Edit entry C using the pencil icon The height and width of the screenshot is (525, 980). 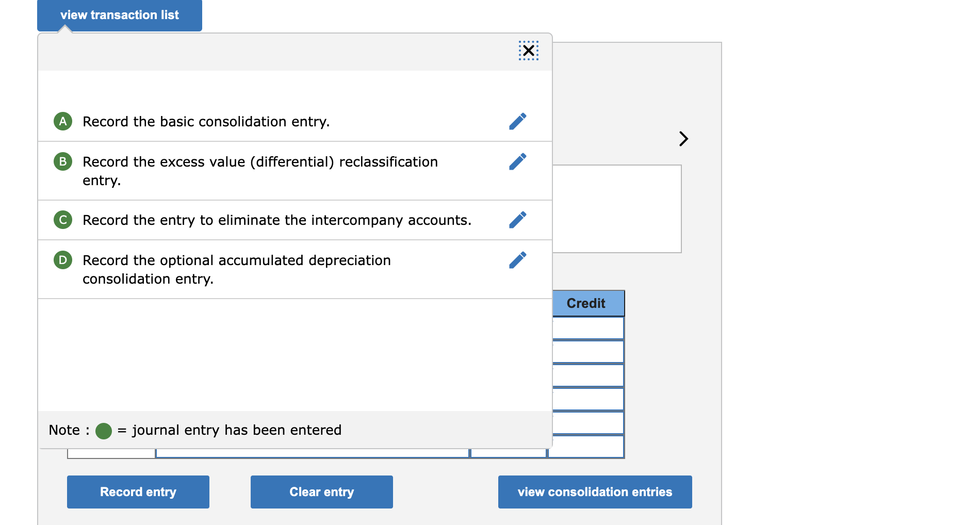pos(518,220)
